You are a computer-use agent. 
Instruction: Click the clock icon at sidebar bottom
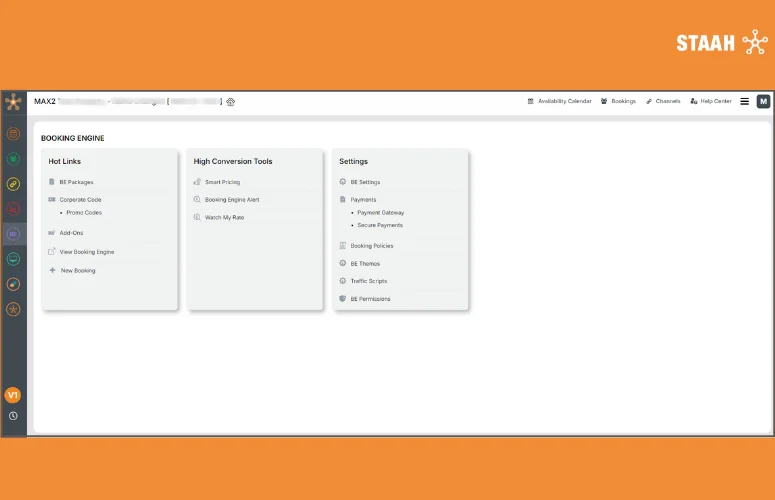[13, 416]
